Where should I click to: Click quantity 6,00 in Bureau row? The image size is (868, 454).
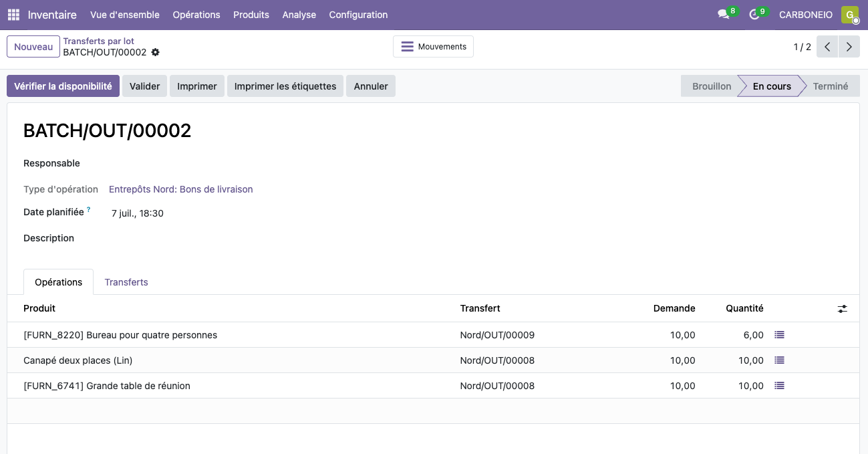click(753, 335)
